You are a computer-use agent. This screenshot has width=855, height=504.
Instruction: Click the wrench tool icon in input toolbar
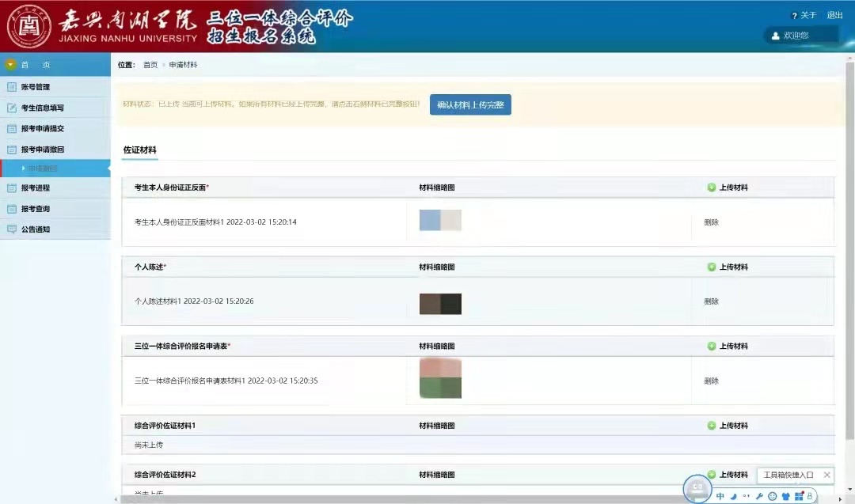pos(759,496)
